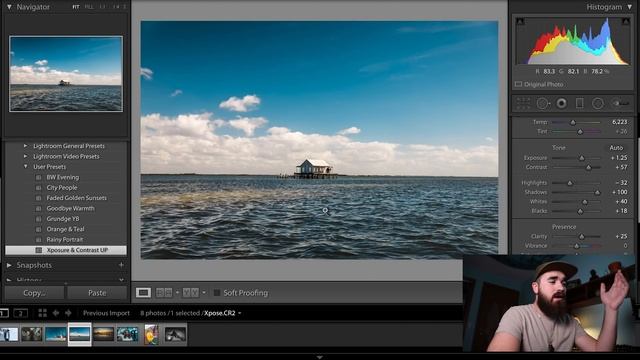This screenshot has width=640, height=360.
Task: Click Previous Import source label
Action: tap(106, 313)
